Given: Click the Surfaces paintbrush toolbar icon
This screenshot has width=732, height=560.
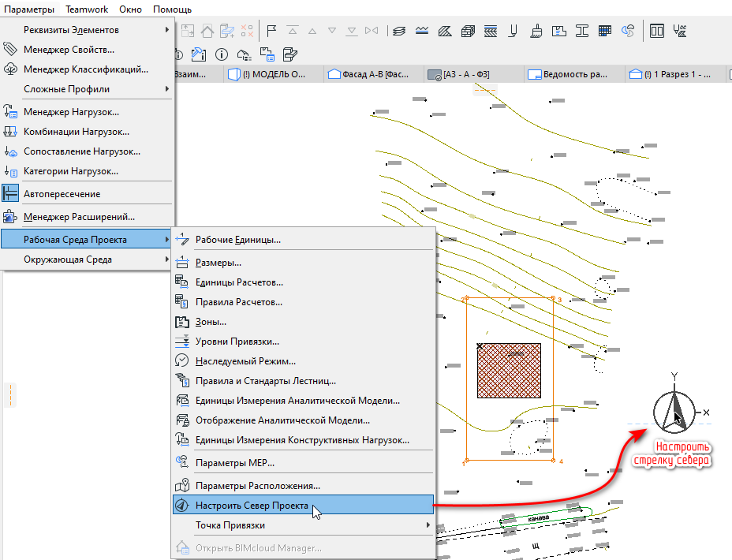Looking at the screenshot, I should point(536,32).
